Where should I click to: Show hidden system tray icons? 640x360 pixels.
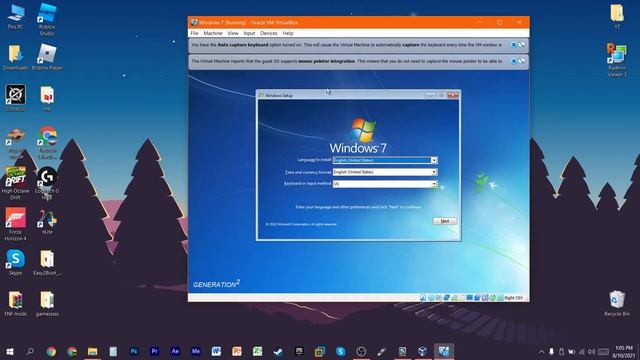point(541,352)
